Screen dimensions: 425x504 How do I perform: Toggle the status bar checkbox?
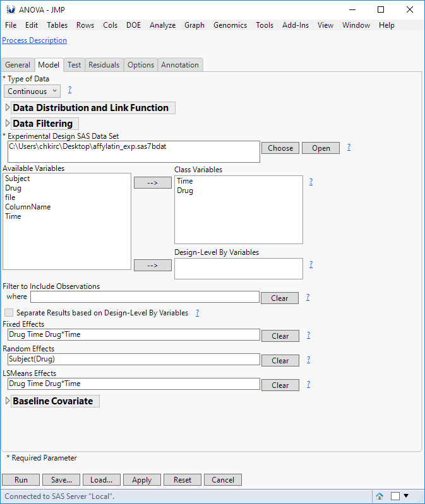pos(395,496)
